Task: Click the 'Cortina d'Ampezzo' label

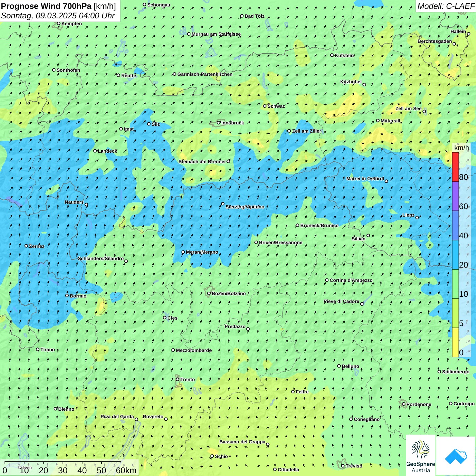Action: click(x=351, y=280)
